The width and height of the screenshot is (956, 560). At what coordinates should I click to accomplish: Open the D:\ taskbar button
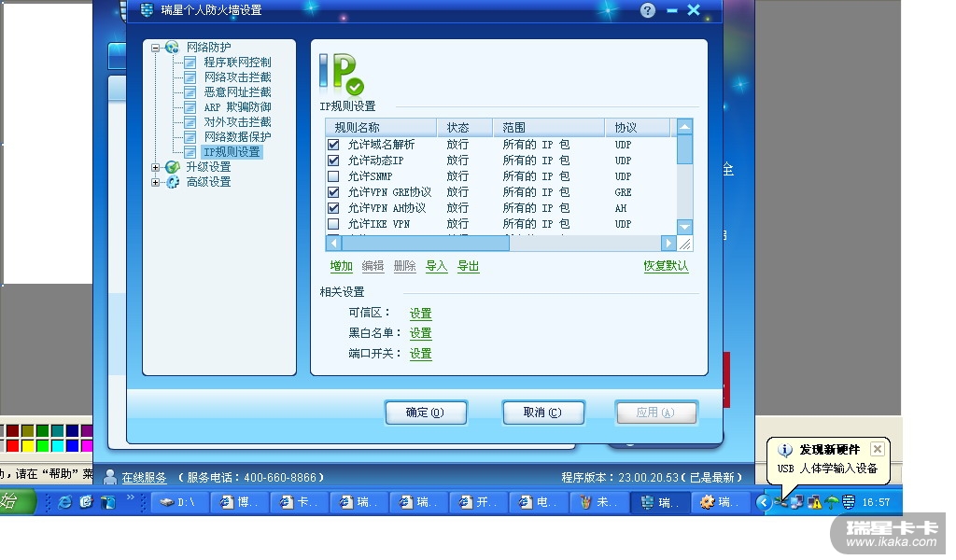178,502
